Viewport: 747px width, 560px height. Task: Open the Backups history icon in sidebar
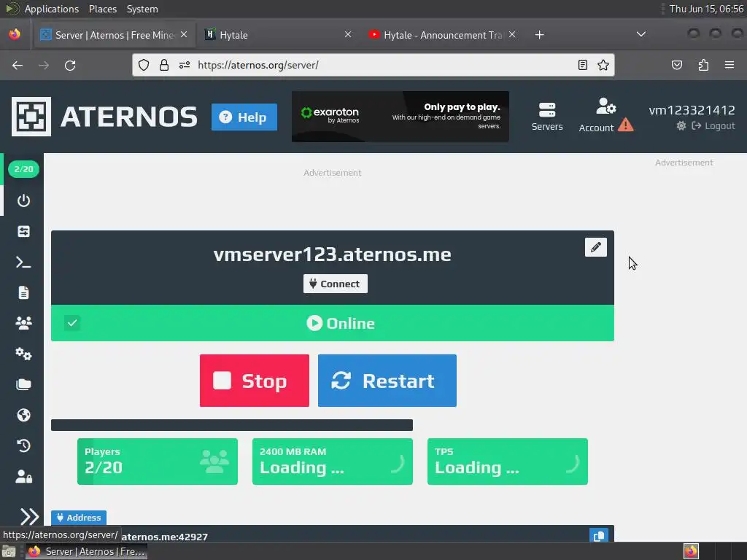point(23,446)
